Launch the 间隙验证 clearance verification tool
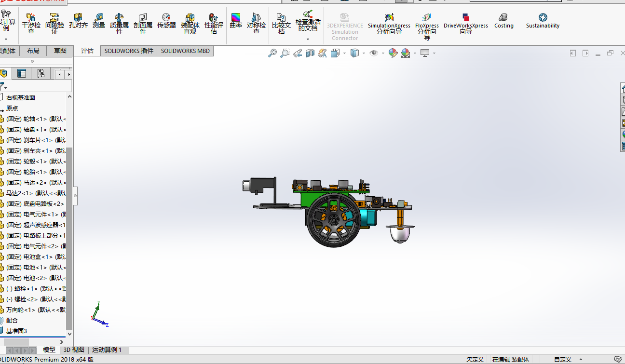625x364 pixels. click(54, 24)
